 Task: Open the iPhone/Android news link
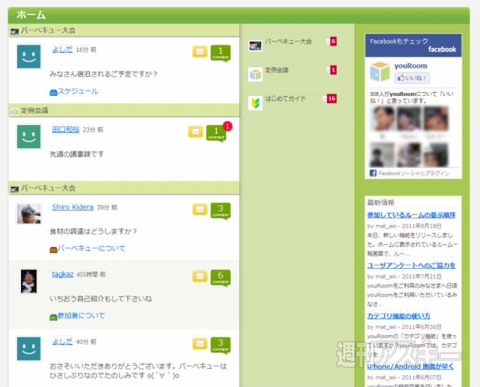point(410,366)
